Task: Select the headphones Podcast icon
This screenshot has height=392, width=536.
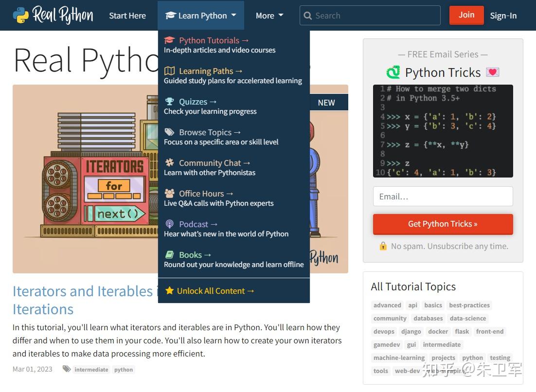Action: pyautogui.click(x=170, y=224)
